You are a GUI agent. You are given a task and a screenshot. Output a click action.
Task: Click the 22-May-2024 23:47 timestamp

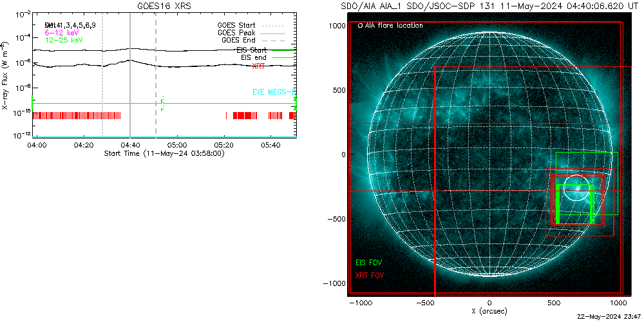[609, 318]
